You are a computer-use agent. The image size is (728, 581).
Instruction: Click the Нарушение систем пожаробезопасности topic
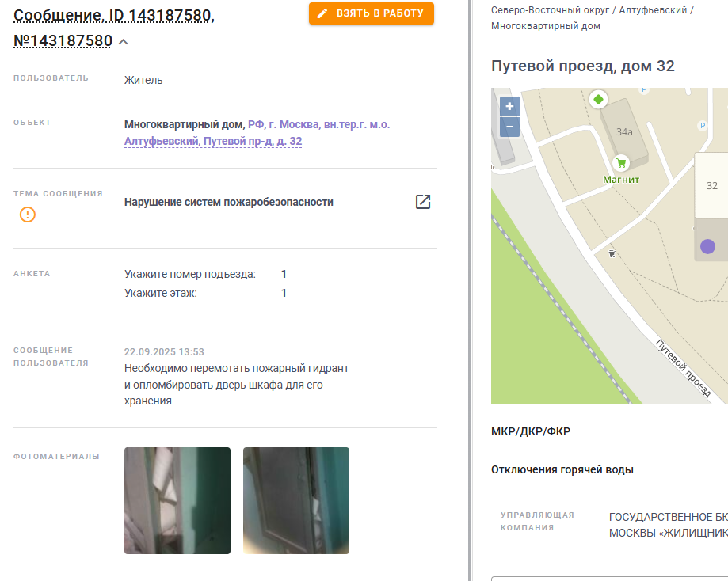tap(229, 203)
